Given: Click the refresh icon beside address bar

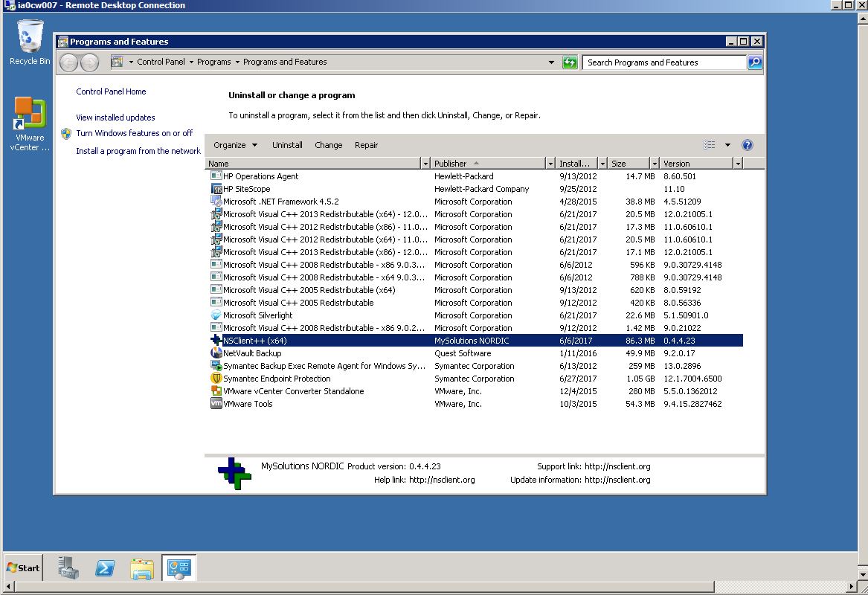Looking at the screenshot, I should click(x=570, y=62).
